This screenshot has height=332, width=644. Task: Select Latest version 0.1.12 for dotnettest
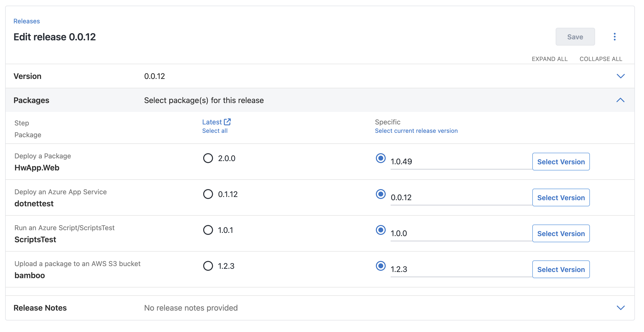tap(208, 194)
